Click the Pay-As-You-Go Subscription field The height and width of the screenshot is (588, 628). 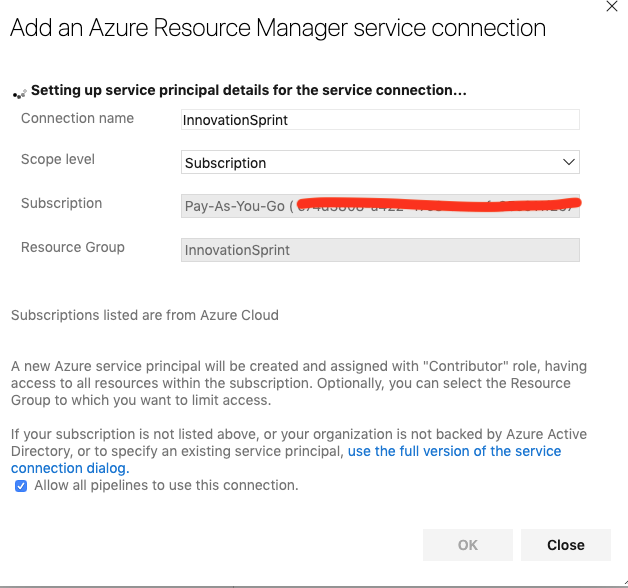point(380,206)
